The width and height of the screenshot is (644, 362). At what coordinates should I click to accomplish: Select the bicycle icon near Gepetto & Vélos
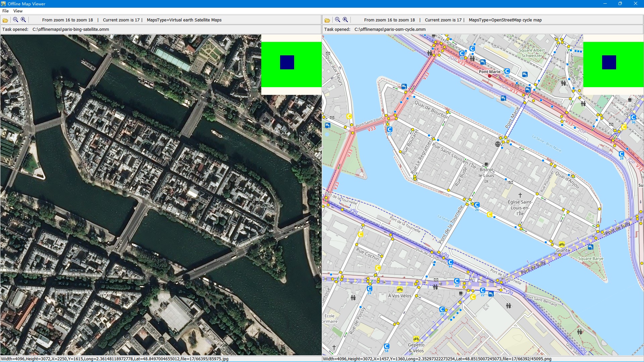point(416,339)
